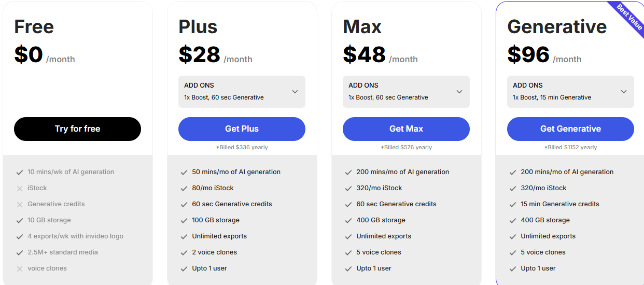Viewport: 644px width, 285px height.
Task: Click checkmark beside 400 GB storage in Max
Action: (348, 220)
